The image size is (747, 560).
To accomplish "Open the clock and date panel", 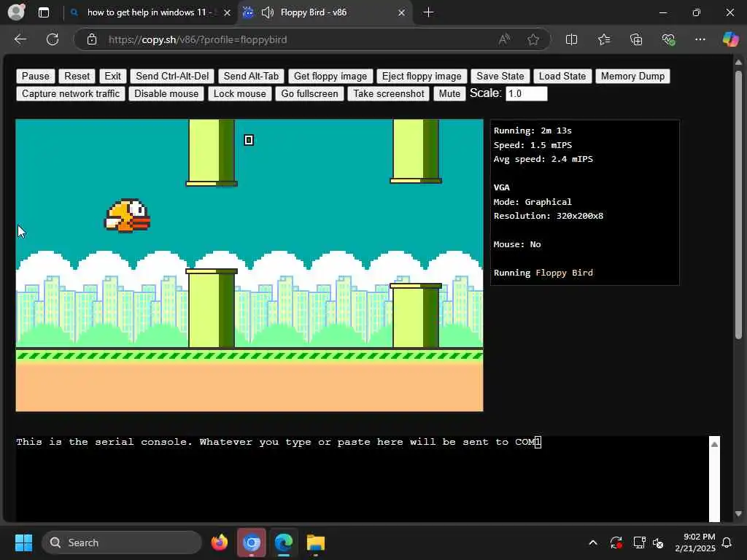I will tap(695, 542).
